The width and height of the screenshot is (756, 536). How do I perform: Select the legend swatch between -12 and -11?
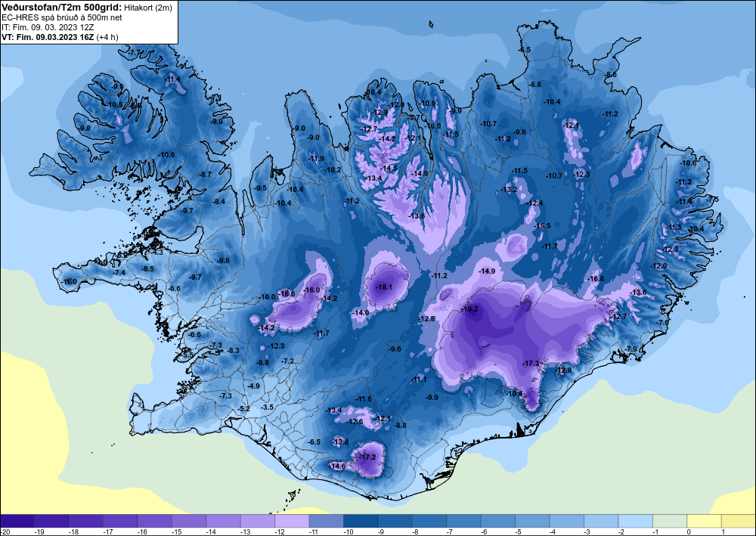tap(292, 521)
